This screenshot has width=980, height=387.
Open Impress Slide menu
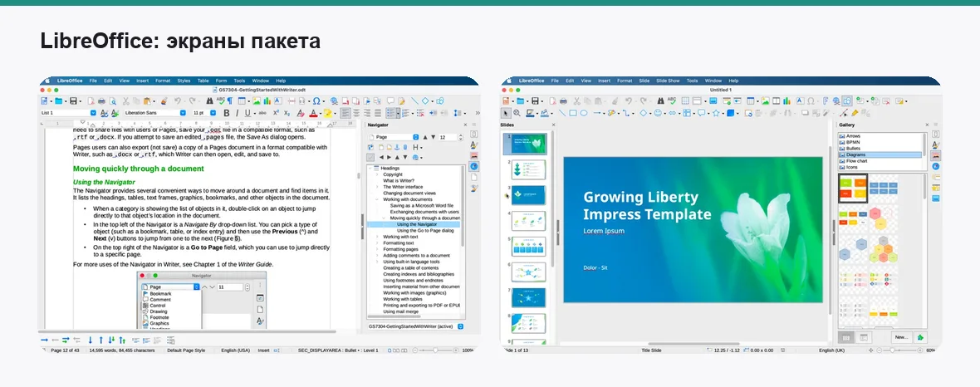point(644,81)
